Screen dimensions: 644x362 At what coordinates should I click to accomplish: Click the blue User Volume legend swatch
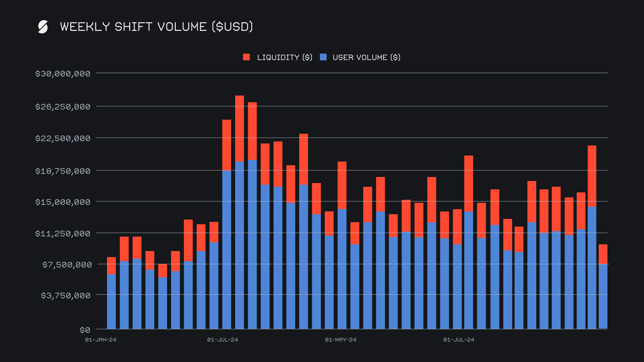323,57
